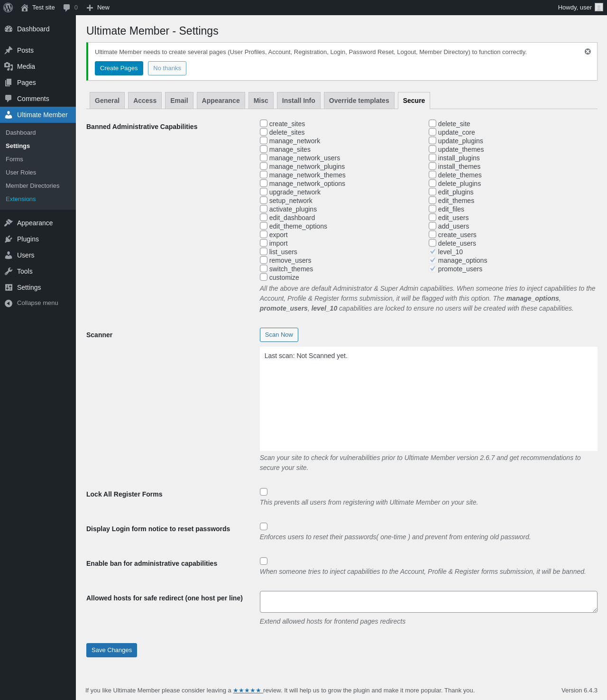Go to the Appearance settings tab

(x=221, y=101)
